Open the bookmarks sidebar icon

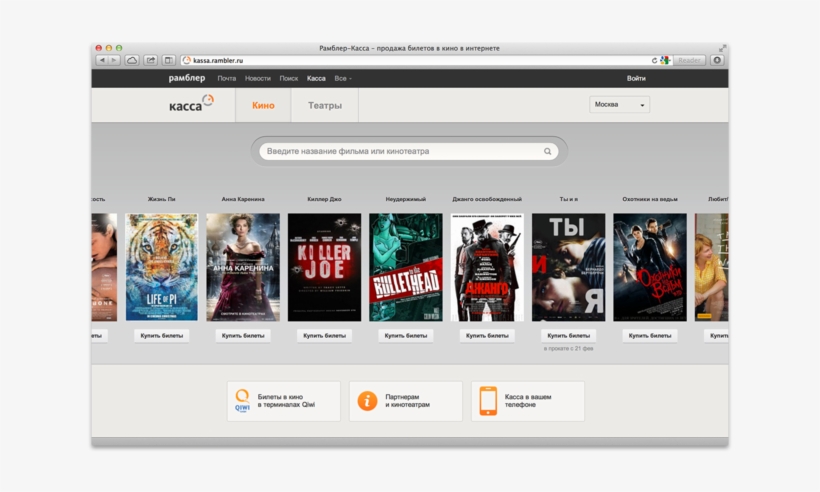click(x=169, y=61)
